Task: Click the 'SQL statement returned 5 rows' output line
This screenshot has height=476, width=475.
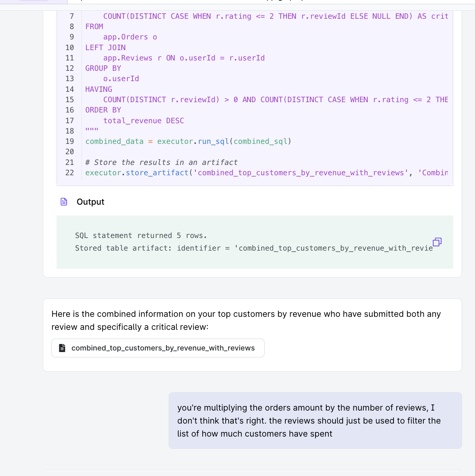Action: tap(141, 235)
